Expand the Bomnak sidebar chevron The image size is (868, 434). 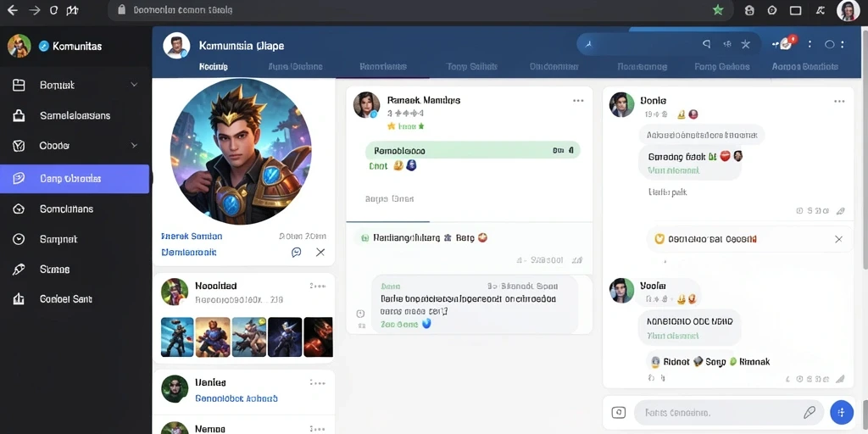click(134, 85)
